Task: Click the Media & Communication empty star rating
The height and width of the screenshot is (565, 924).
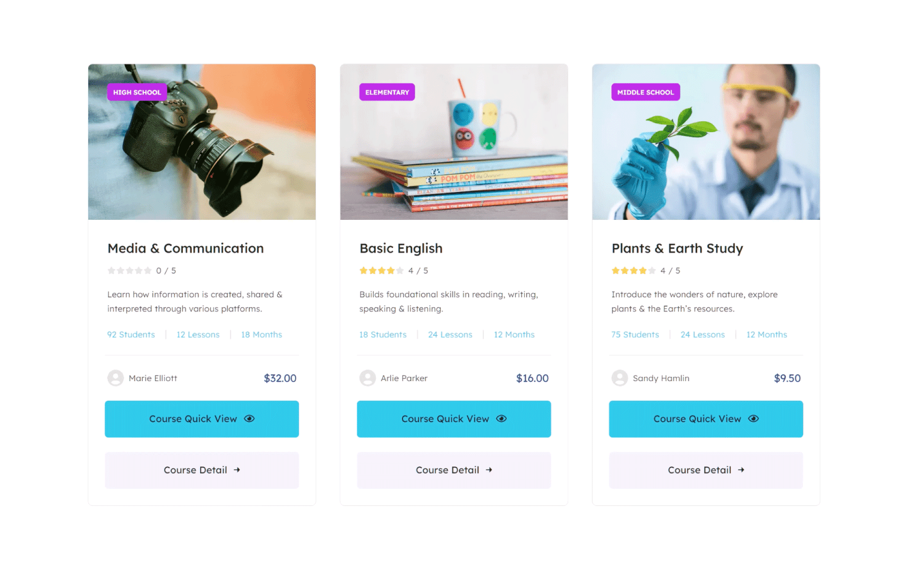Action: [129, 271]
